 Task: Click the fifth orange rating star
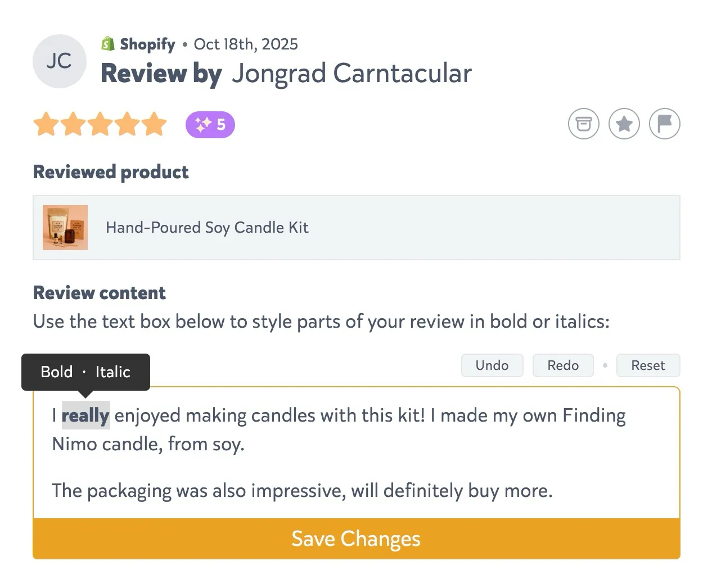154,124
